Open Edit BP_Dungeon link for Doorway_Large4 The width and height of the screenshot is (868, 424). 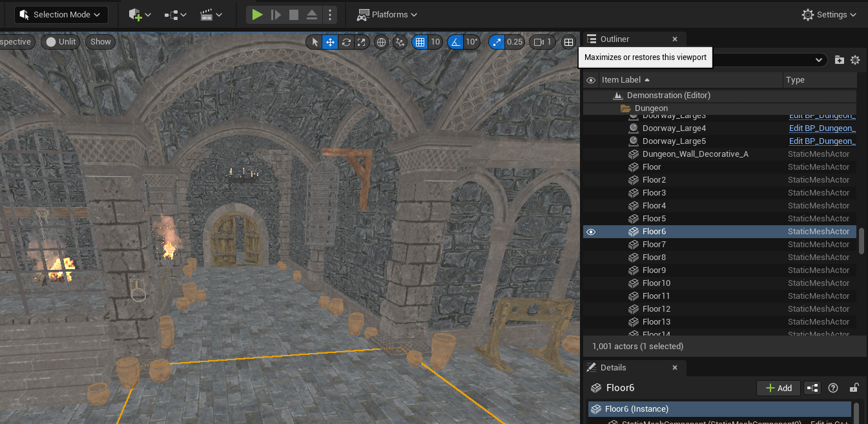[x=822, y=128]
